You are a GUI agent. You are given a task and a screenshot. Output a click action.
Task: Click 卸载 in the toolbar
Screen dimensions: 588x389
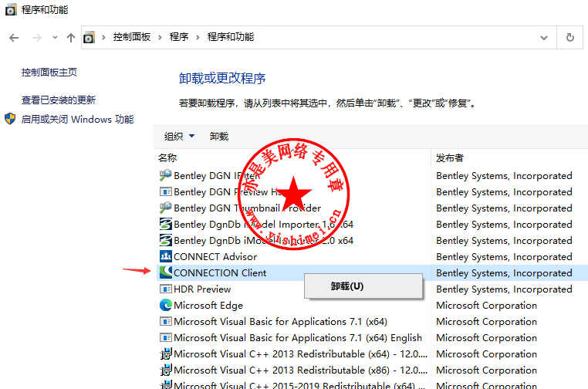pos(219,136)
